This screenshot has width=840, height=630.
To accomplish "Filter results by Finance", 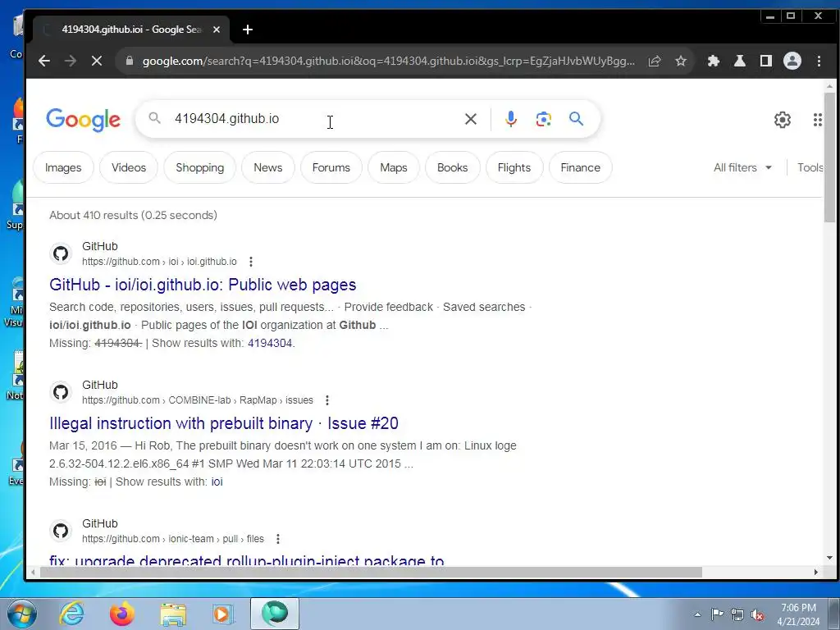I will 580,167.
